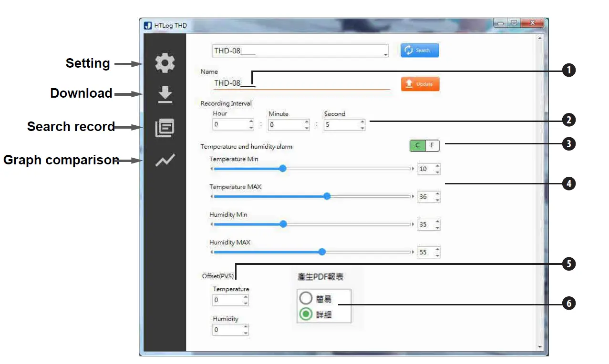Decrease the Minute value with down arrow
The image size is (609, 364).
pos(307,128)
